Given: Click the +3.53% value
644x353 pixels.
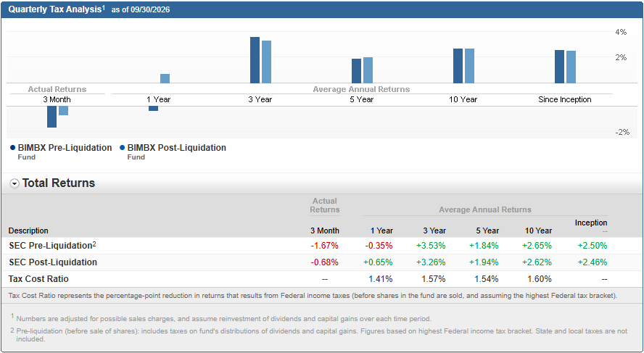Looking at the screenshot, I should (x=431, y=246).
